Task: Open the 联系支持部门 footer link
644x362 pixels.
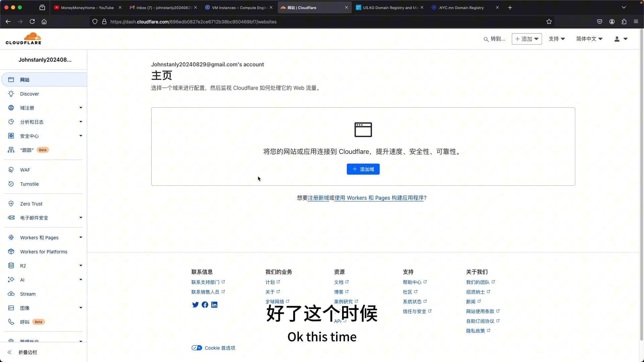Action: pos(208,282)
